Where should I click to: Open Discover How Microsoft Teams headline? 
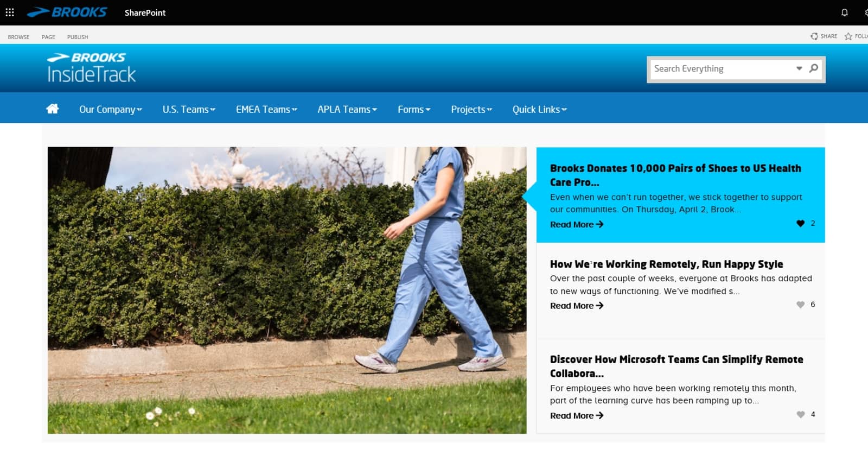676,366
